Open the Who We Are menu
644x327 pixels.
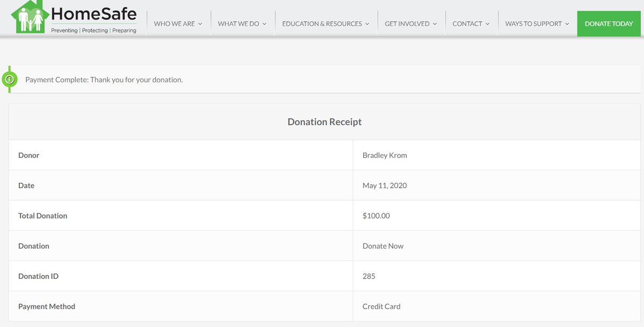click(178, 24)
